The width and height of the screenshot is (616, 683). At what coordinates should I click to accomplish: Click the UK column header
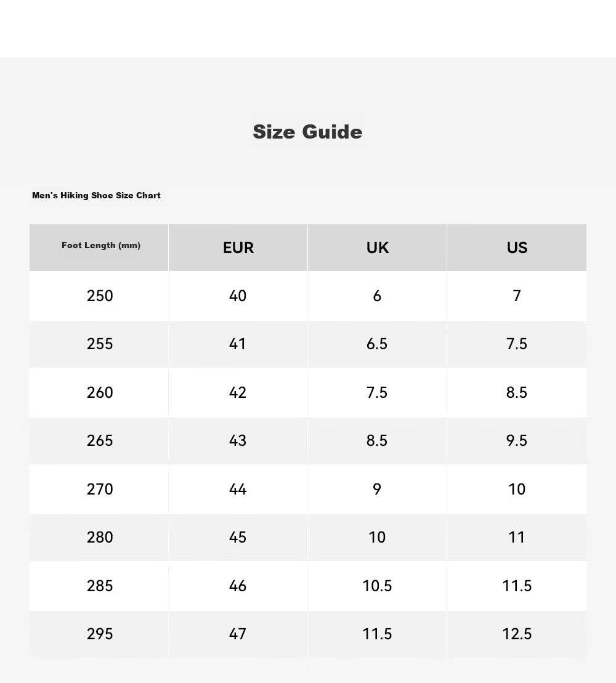pos(377,248)
